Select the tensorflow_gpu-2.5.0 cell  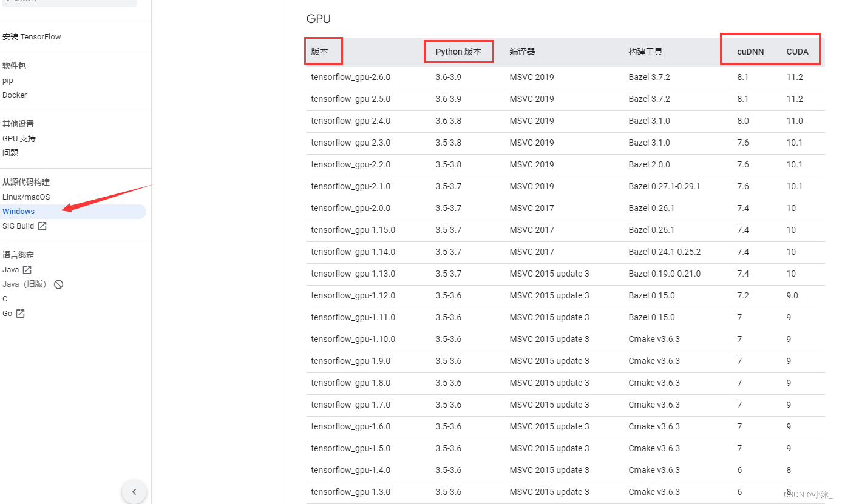351,99
